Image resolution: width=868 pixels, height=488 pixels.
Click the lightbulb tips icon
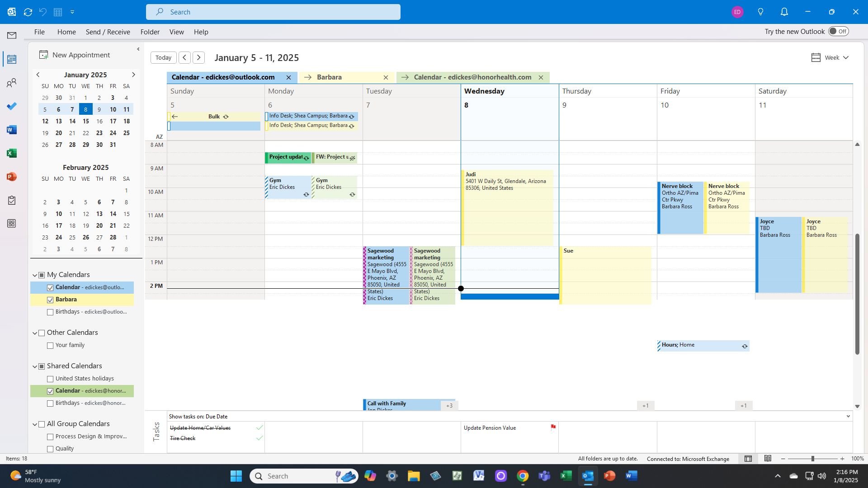point(760,12)
